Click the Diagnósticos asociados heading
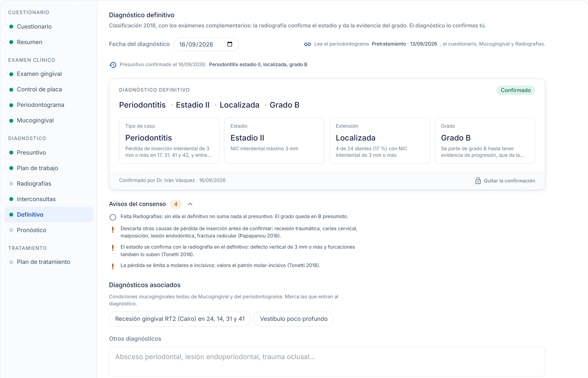The height and width of the screenshot is (378, 588). 145,285
